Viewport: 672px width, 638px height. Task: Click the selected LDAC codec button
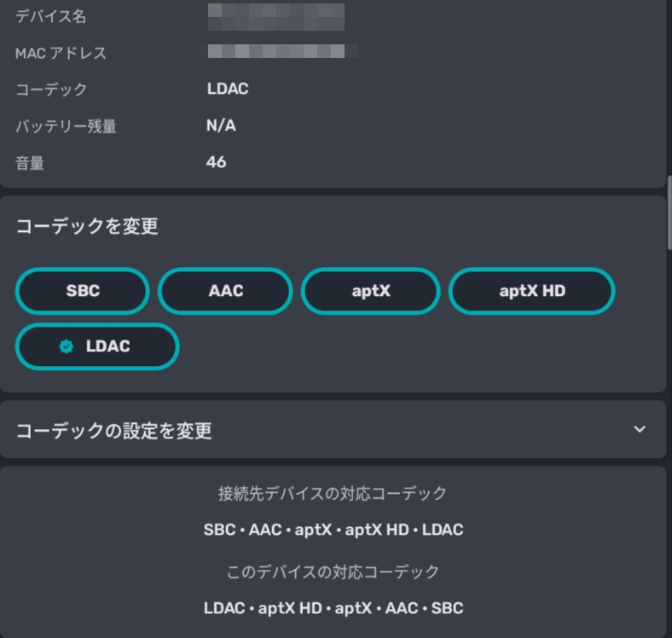[x=97, y=346]
